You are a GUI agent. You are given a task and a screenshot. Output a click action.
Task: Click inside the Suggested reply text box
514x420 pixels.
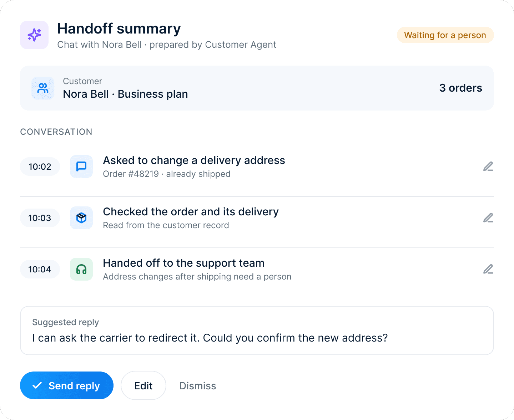tap(257, 331)
